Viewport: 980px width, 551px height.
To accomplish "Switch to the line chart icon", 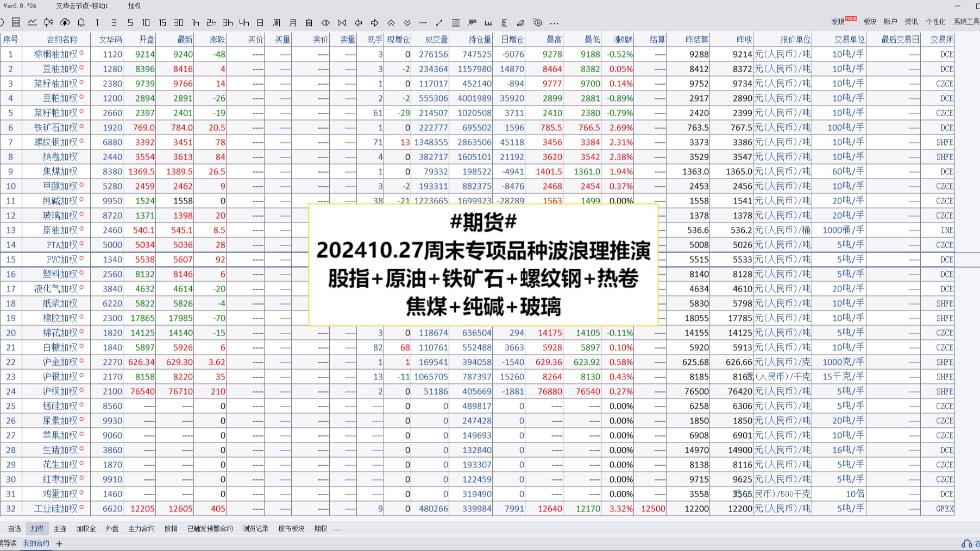I will pos(33,22).
